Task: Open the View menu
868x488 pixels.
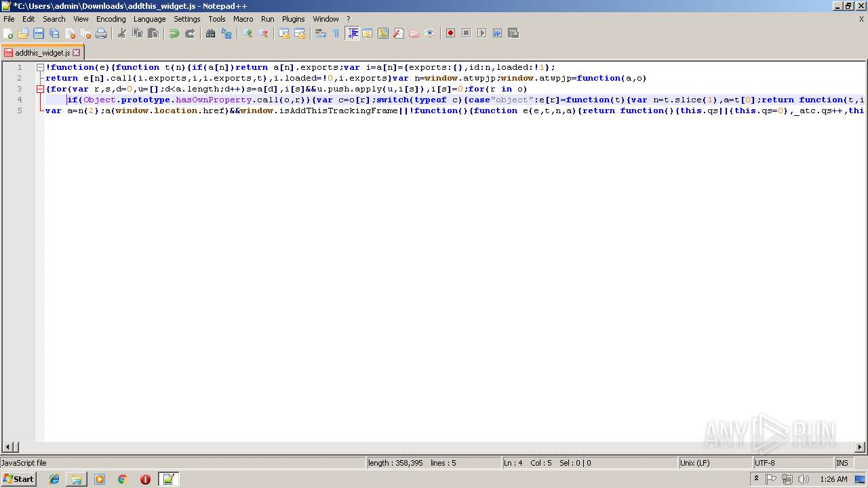Action: click(81, 19)
